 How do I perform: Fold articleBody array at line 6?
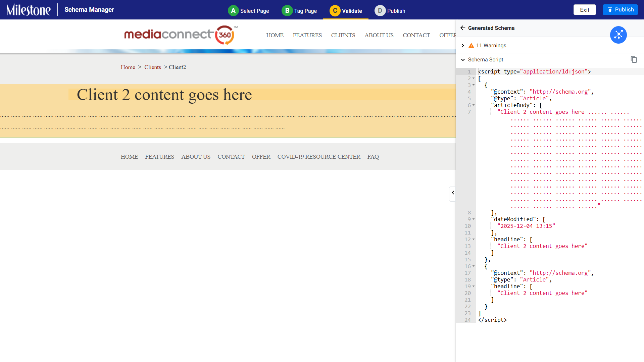coord(474,105)
